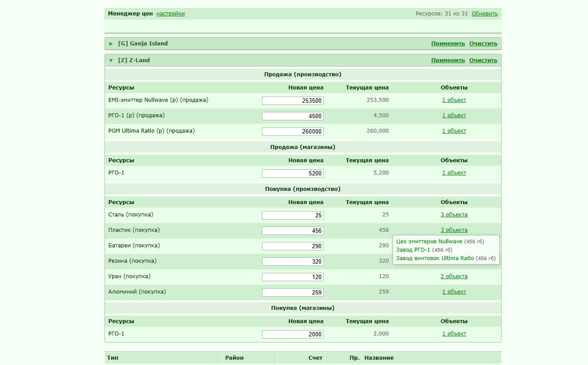Click Применить for Z-Land
Viewport: 588px width, 365px height.
(448, 60)
